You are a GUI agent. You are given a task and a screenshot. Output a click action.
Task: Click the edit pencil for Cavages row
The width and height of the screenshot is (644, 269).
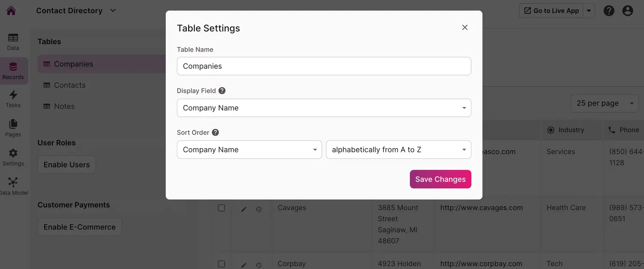pyautogui.click(x=244, y=209)
